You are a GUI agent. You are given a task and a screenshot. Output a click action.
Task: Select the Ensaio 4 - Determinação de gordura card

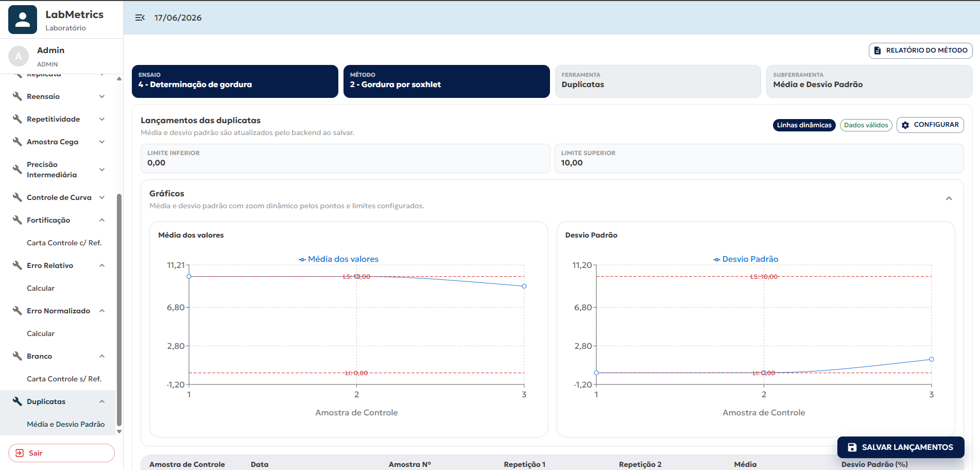[235, 81]
